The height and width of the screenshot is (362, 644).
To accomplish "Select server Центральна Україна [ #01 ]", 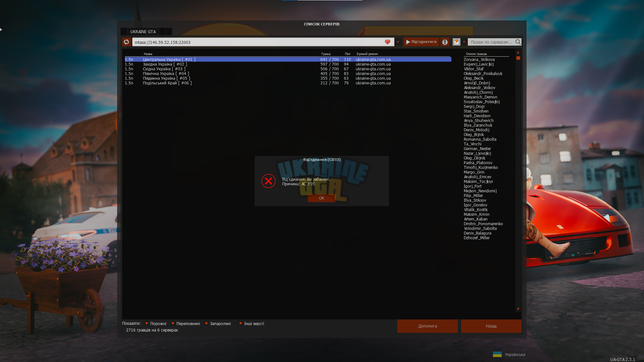I will click(288, 59).
